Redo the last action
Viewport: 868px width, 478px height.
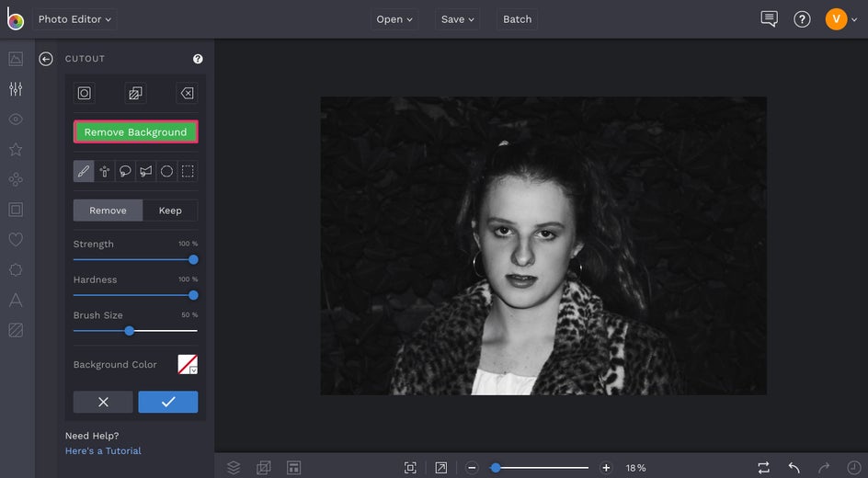point(824,468)
